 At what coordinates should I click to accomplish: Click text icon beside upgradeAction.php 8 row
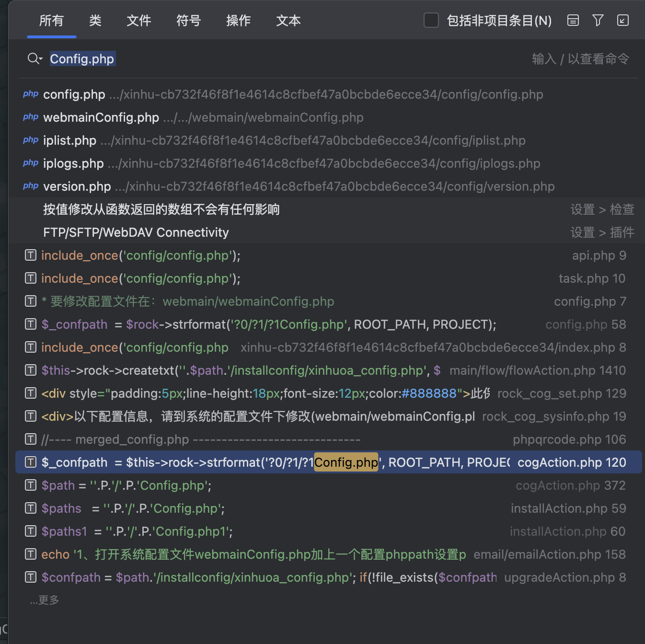pos(31,577)
